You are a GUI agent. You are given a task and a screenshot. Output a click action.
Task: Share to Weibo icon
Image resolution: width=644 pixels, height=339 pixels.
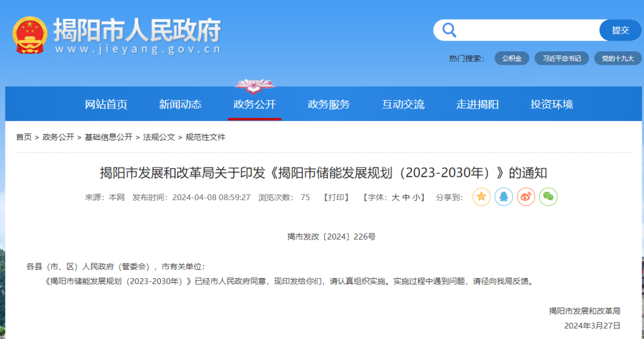pos(526,197)
